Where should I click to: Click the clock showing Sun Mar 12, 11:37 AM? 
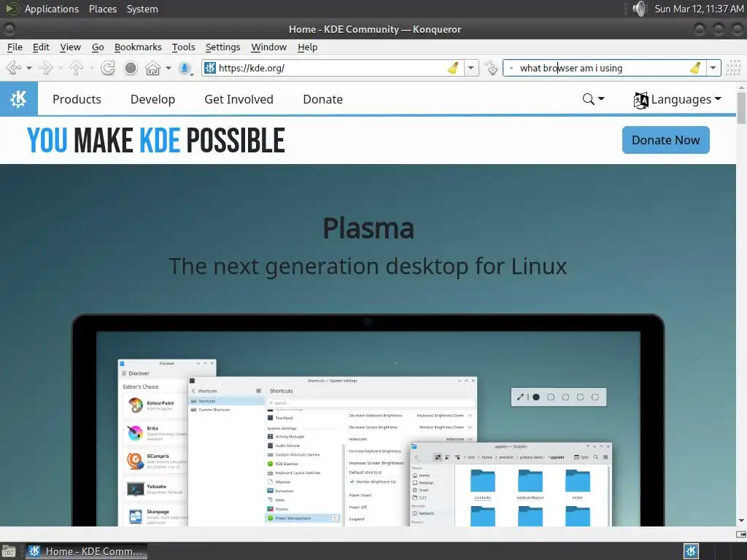(x=699, y=9)
